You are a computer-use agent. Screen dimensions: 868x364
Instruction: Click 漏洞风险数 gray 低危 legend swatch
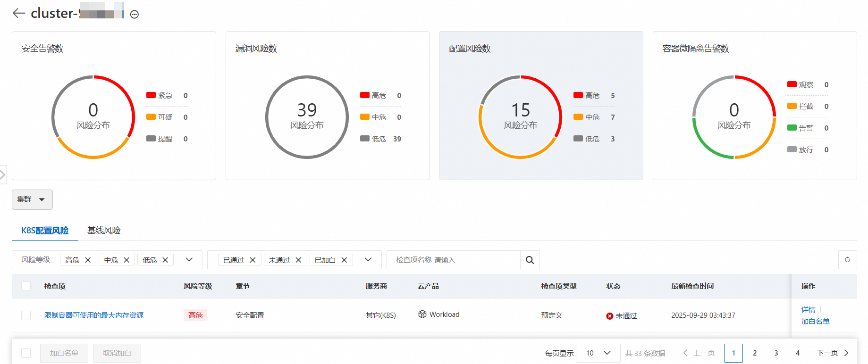point(365,139)
